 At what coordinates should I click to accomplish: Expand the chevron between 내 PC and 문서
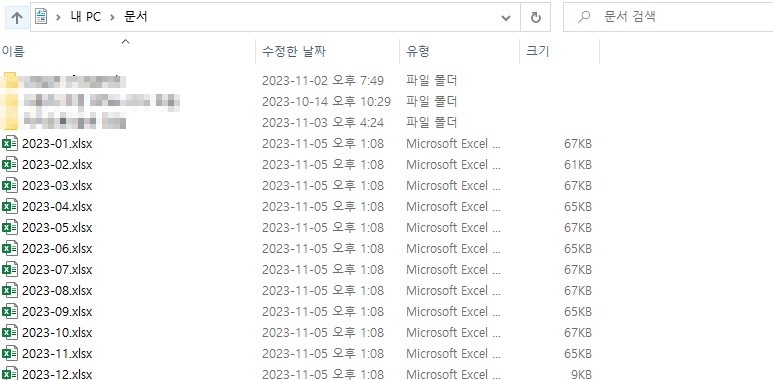click(x=113, y=18)
